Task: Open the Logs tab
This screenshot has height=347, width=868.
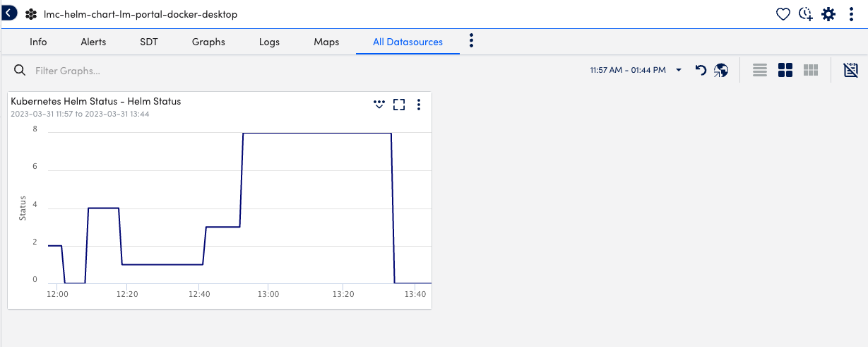Action: click(x=269, y=42)
